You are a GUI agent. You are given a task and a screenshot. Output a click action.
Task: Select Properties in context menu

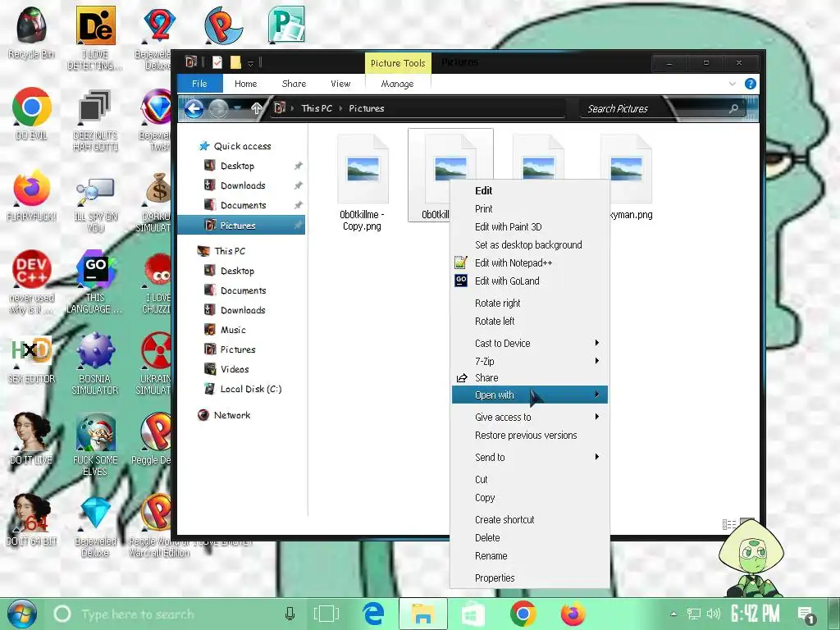530,577
